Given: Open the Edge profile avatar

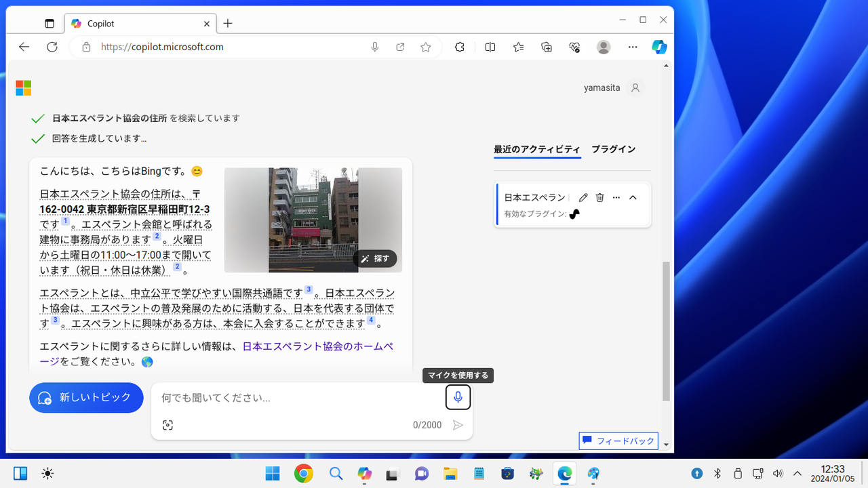Looking at the screenshot, I should pyautogui.click(x=604, y=47).
